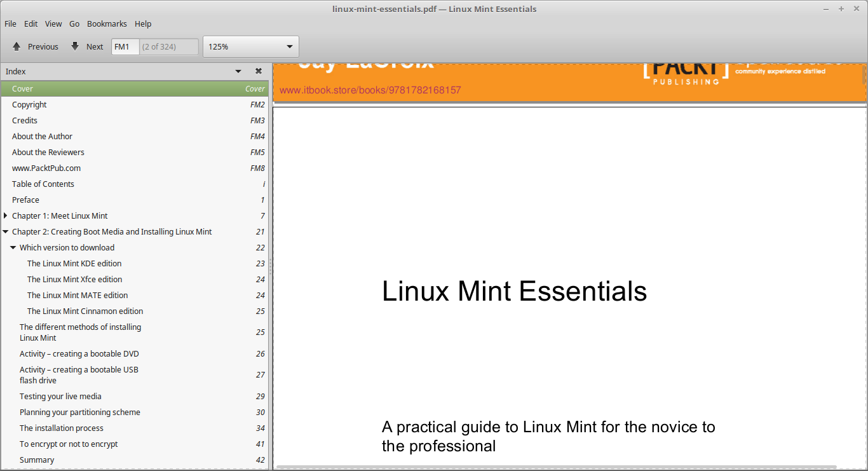Select the Credits index entry

(x=135, y=120)
